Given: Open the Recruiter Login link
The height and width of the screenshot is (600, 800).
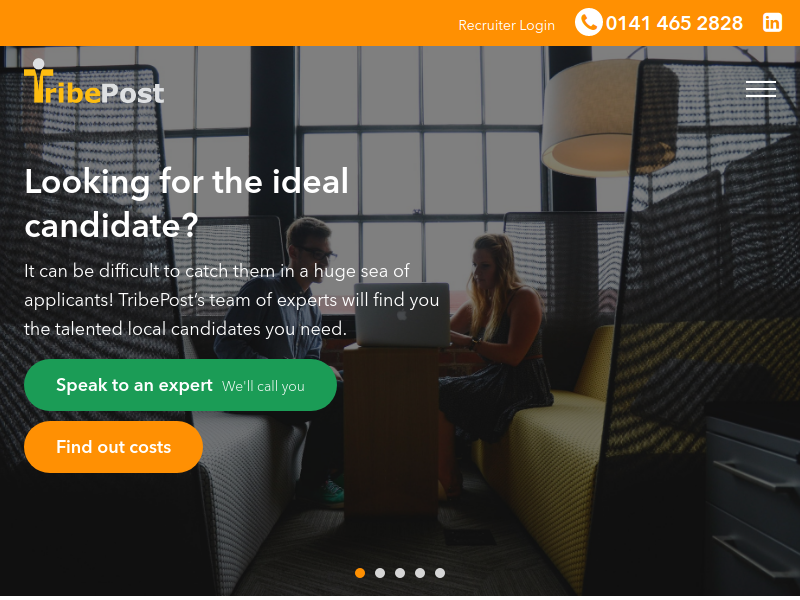Looking at the screenshot, I should 506,25.
